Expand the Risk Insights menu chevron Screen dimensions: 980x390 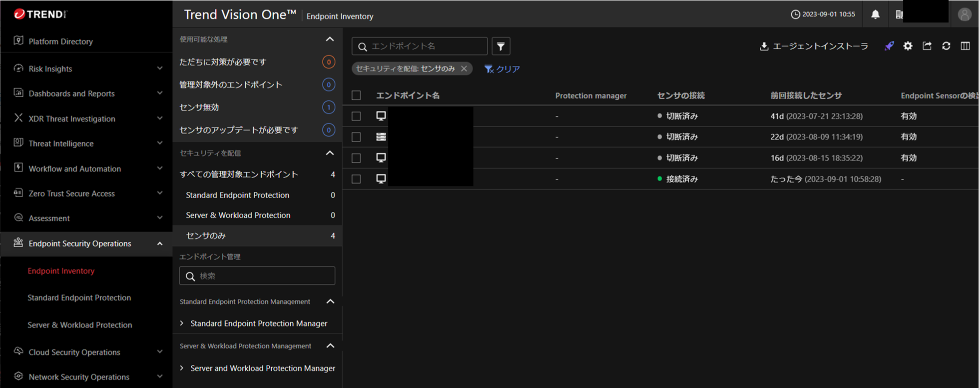tap(160, 68)
